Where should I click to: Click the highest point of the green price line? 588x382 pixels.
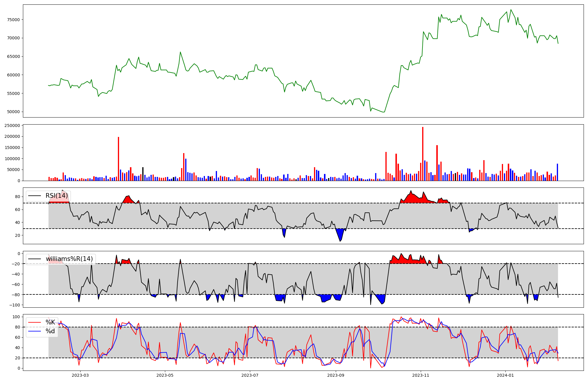(511, 10)
